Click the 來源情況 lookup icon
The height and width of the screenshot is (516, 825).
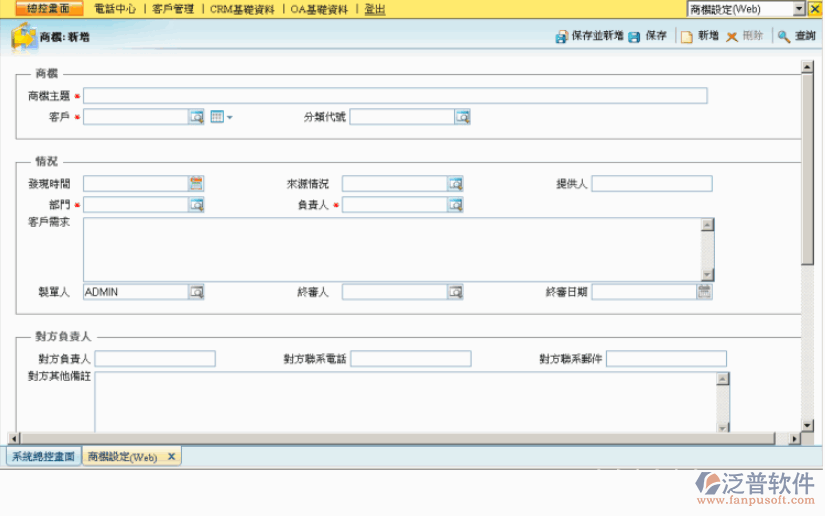(x=455, y=183)
